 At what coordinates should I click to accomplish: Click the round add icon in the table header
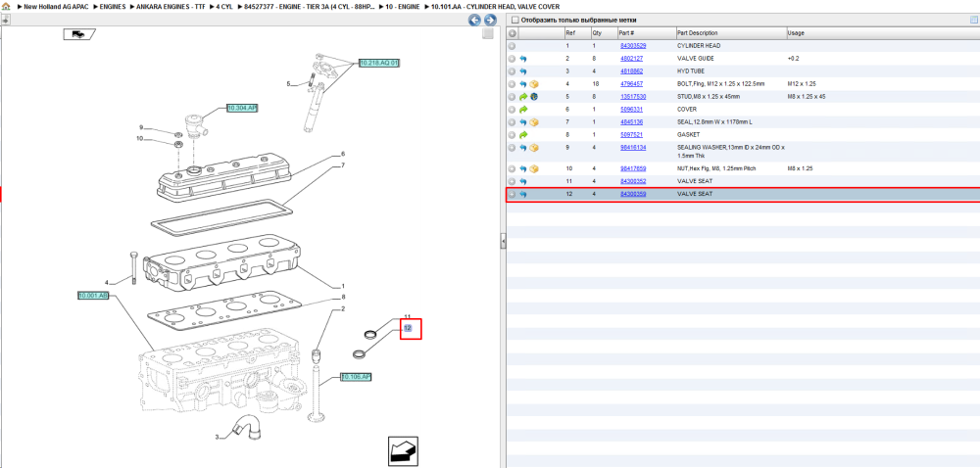pos(512,33)
